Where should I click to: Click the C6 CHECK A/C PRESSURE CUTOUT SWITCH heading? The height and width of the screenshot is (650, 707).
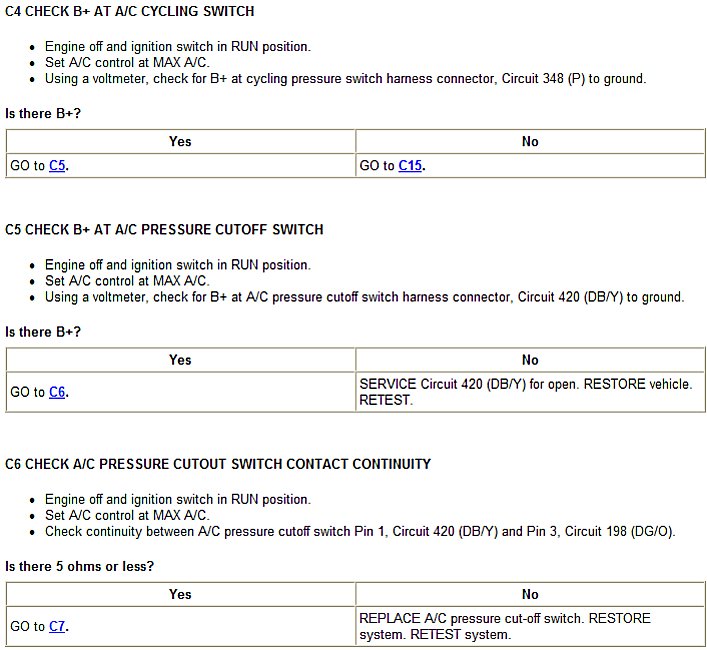(x=218, y=464)
